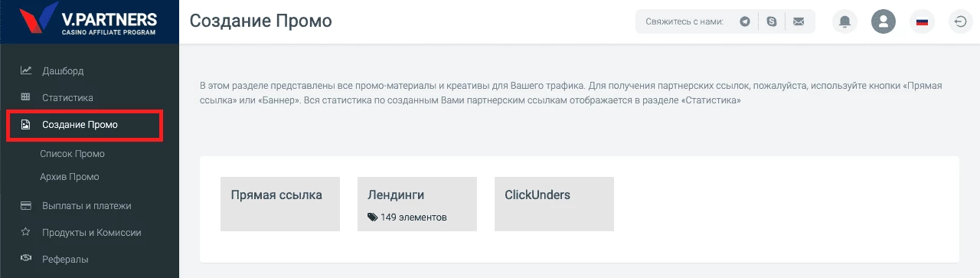980x278 pixels.
Task: Click the email envelope contact icon
Action: pos(799,21)
